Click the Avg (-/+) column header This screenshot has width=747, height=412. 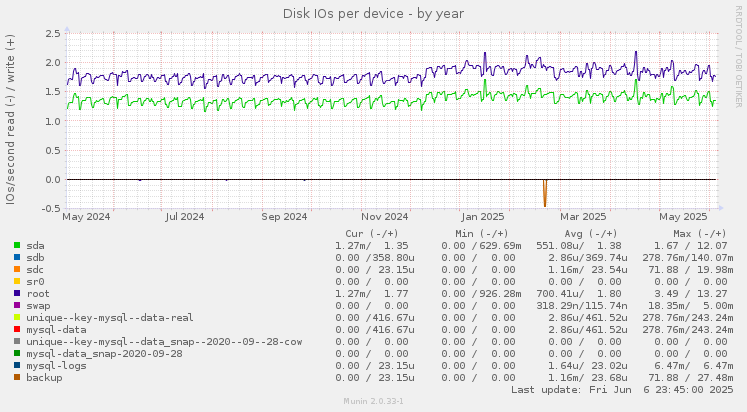591,233
